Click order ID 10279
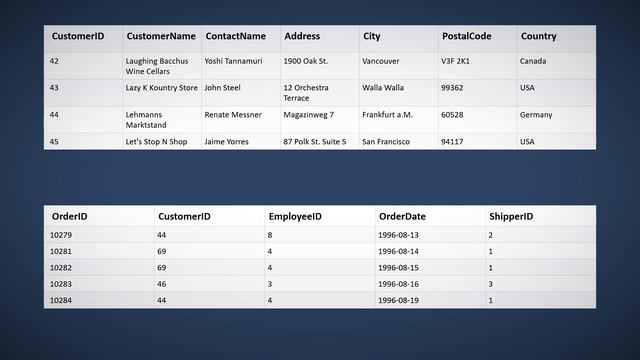Screen dimensions: 640x360 click(x=61, y=235)
